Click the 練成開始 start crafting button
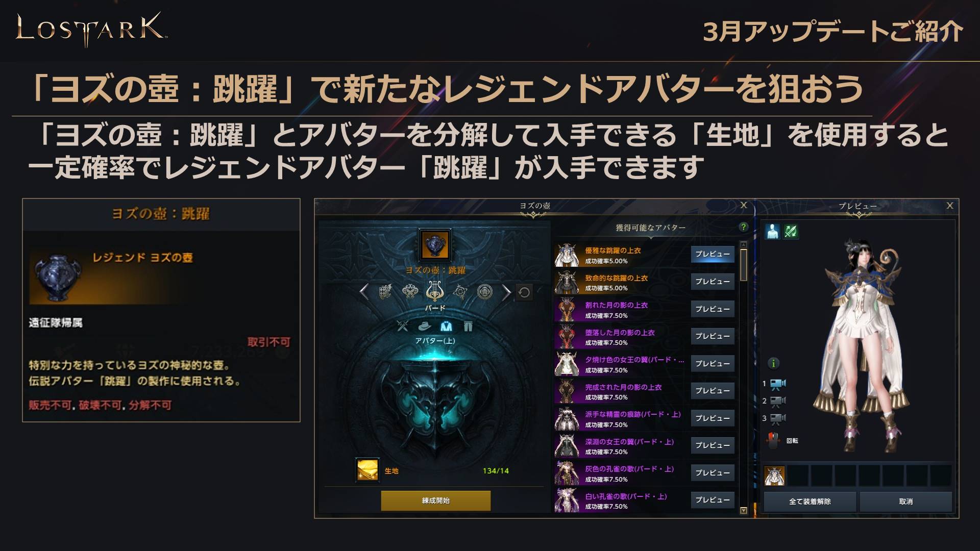Screen dimensions: 980x551 pyautogui.click(x=436, y=500)
